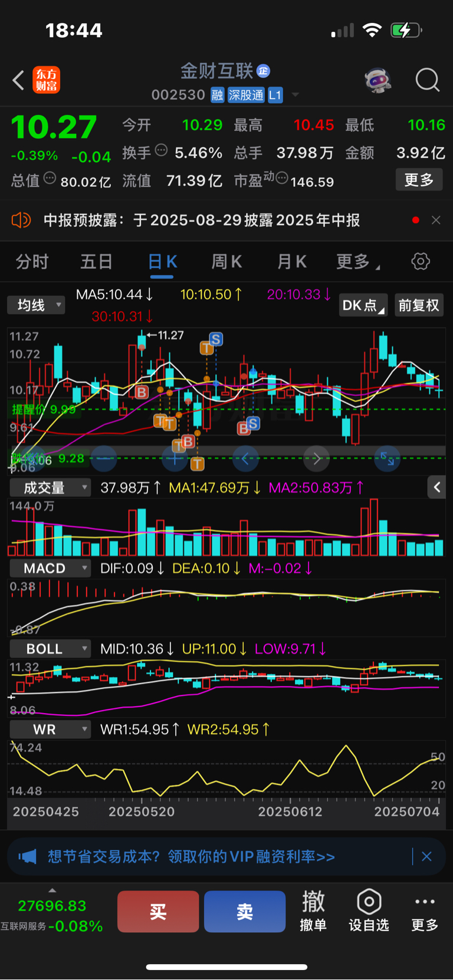Tap the 20250612 date label
The image size is (453, 980).
coord(290,811)
